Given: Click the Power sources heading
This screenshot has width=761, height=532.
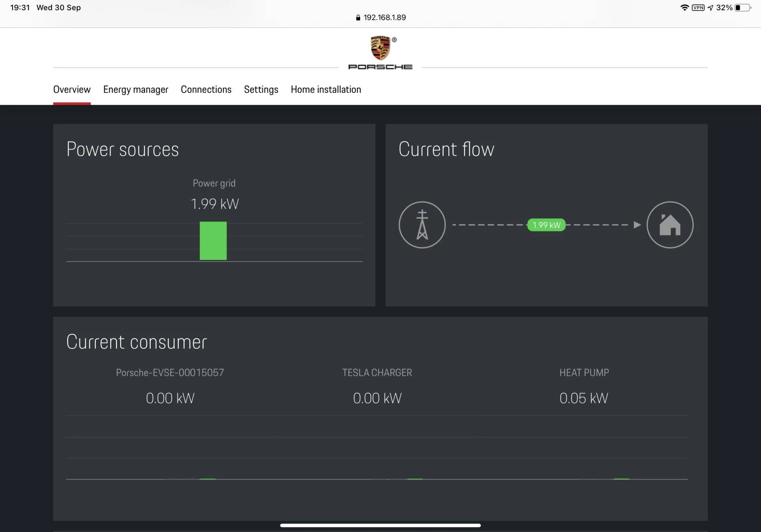Looking at the screenshot, I should pos(123,149).
